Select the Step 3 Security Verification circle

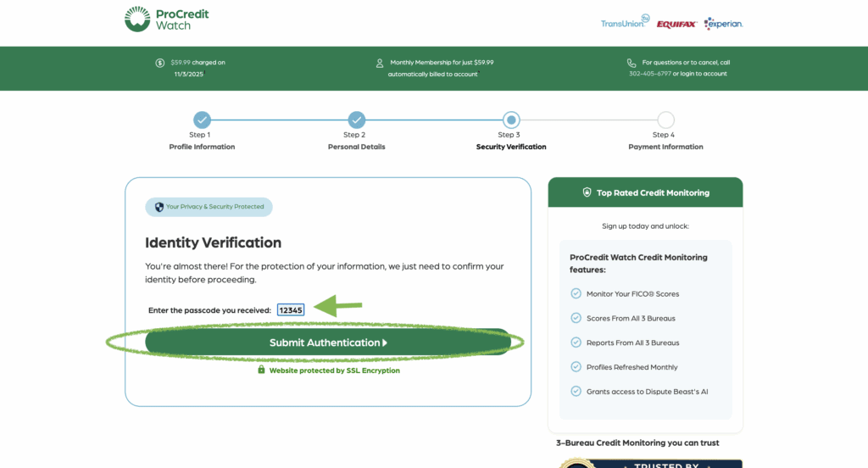(511, 120)
